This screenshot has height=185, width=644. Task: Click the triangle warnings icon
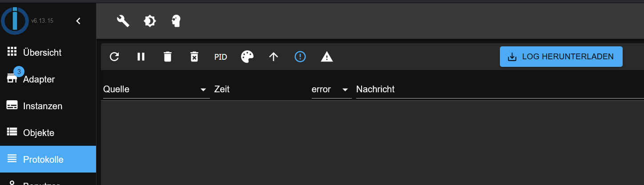coord(327,57)
